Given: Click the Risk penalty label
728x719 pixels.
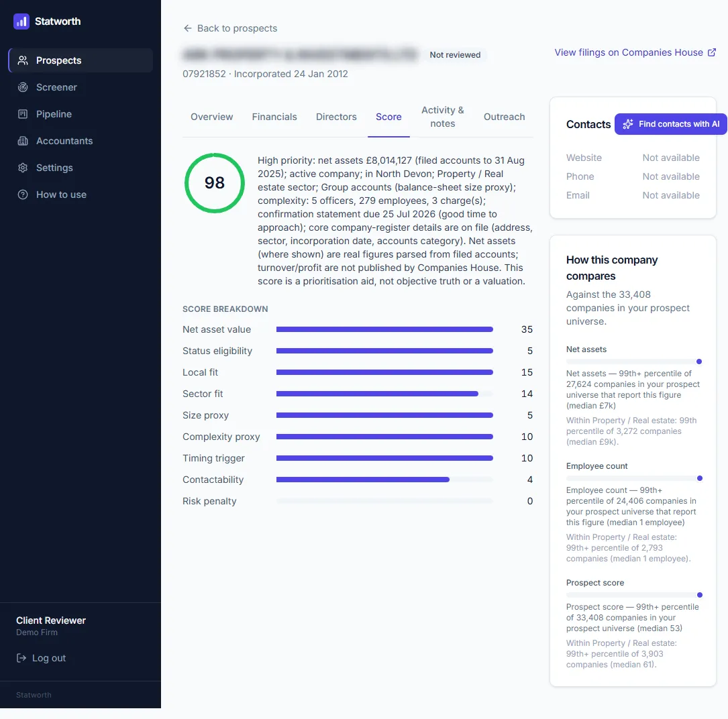Looking at the screenshot, I should 209,501.
